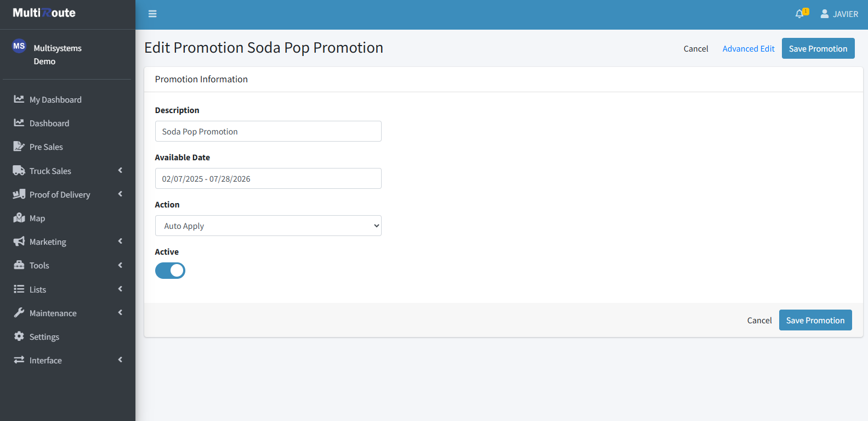868x421 pixels.
Task: Click the hamburger menu icon
Action: 152,14
